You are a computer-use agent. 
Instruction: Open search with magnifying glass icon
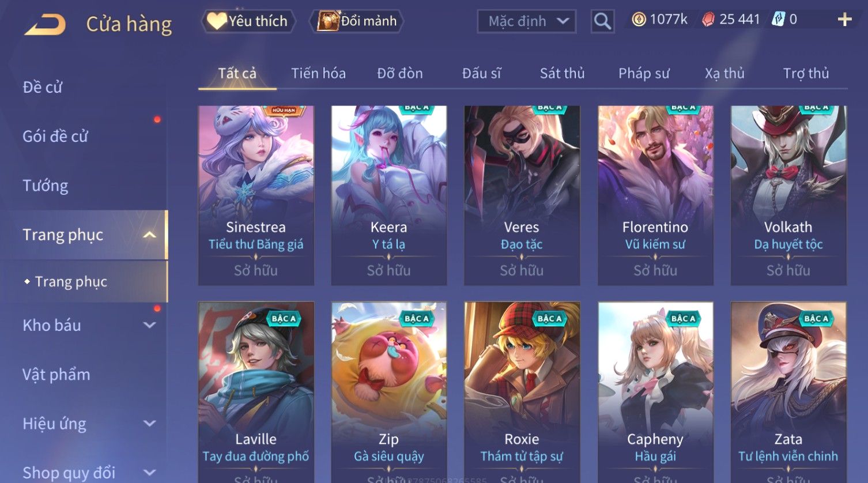pyautogui.click(x=602, y=21)
